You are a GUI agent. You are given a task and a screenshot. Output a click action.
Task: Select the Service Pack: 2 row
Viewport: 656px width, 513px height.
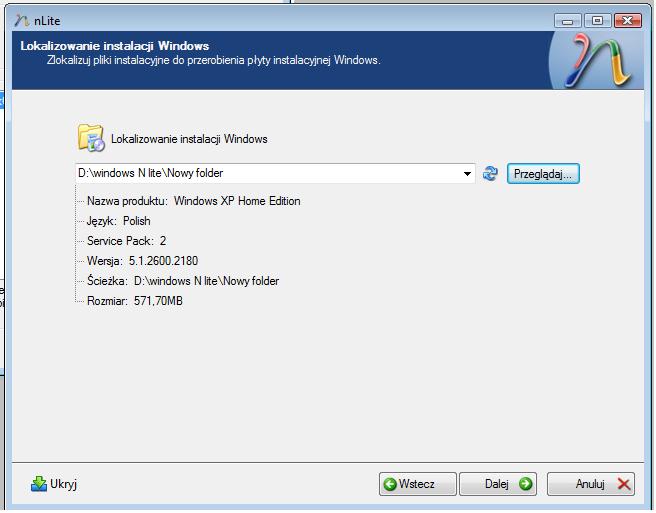[126, 241]
